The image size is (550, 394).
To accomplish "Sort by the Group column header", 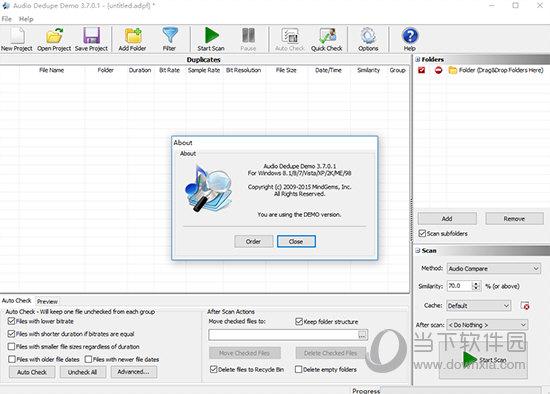I will (x=397, y=70).
